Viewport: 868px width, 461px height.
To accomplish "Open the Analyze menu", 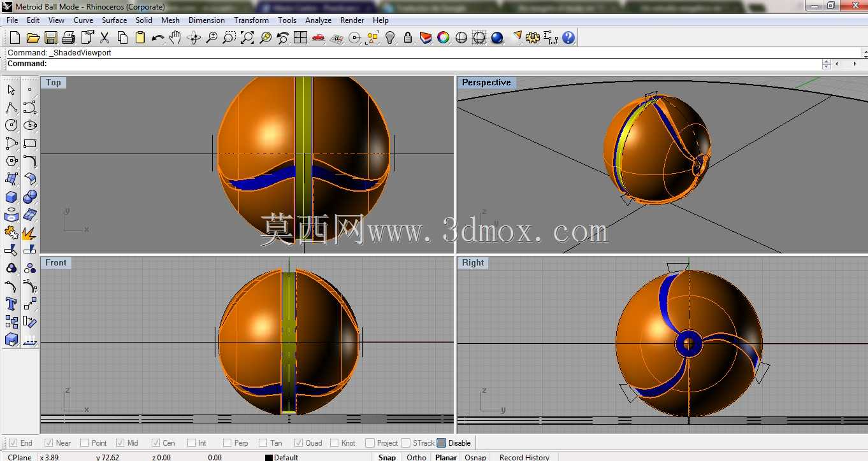I will pyautogui.click(x=318, y=20).
